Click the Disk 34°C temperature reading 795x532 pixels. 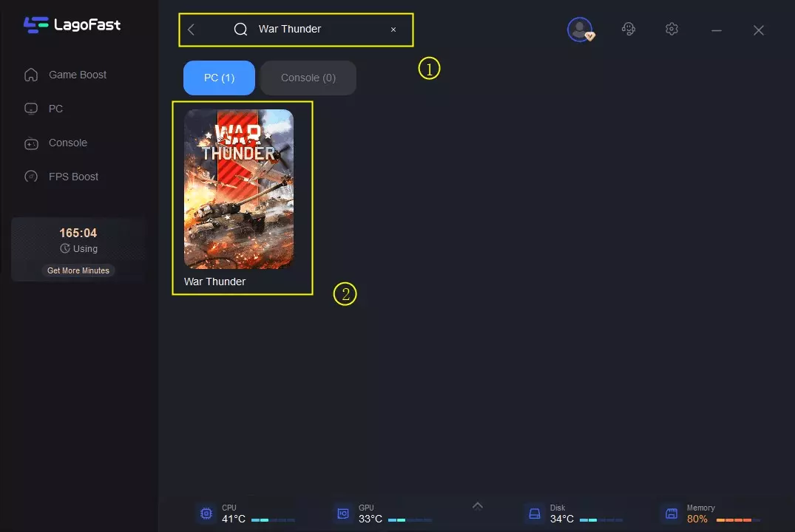click(x=562, y=519)
